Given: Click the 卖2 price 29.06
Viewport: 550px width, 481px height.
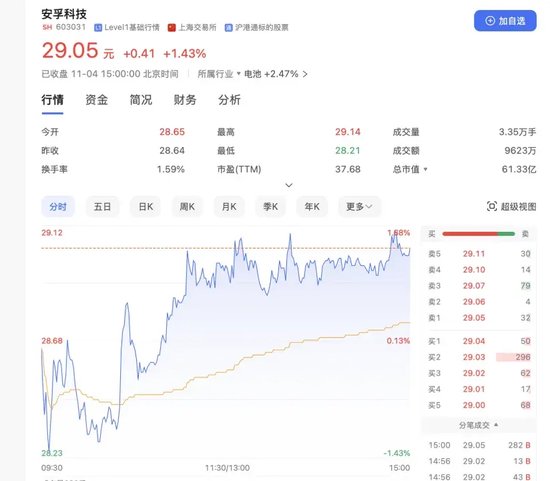Looking at the screenshot, I should pyautogui.click(x=474, y=302).
